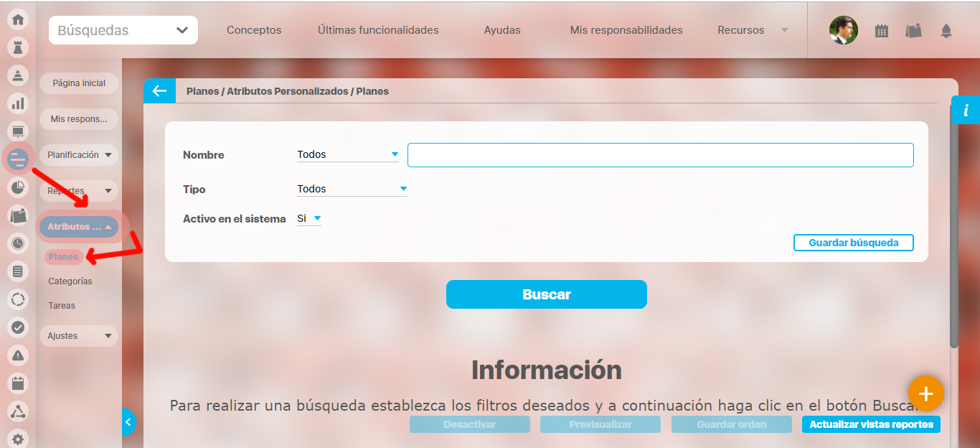The width and height of the screenshot is (980, 448).
Task: Select Categorías in sidebar submenu
Action: pos(70,281)
